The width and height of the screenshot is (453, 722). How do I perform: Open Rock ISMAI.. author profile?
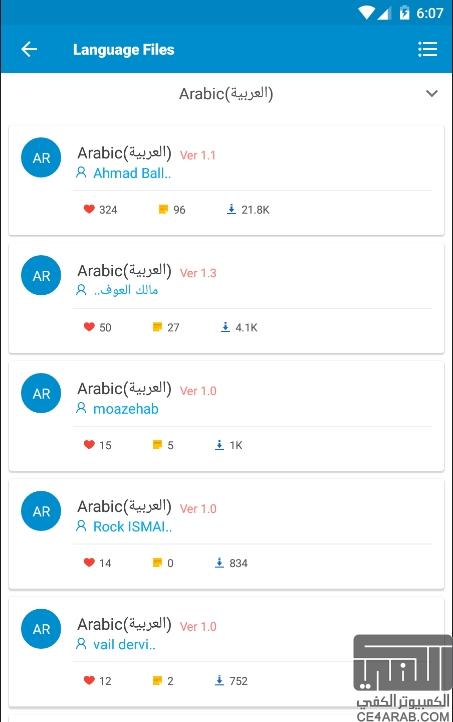(x=124, y=526)
